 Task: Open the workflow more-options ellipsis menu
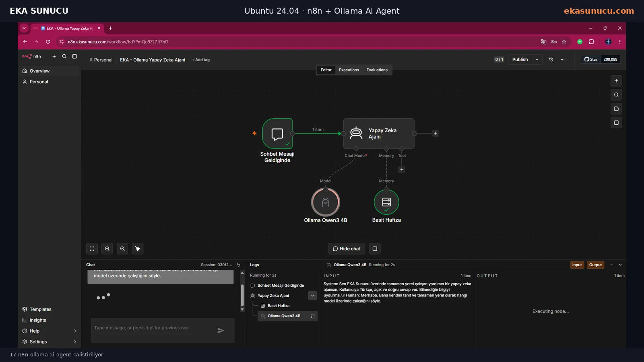click(563, 60)
